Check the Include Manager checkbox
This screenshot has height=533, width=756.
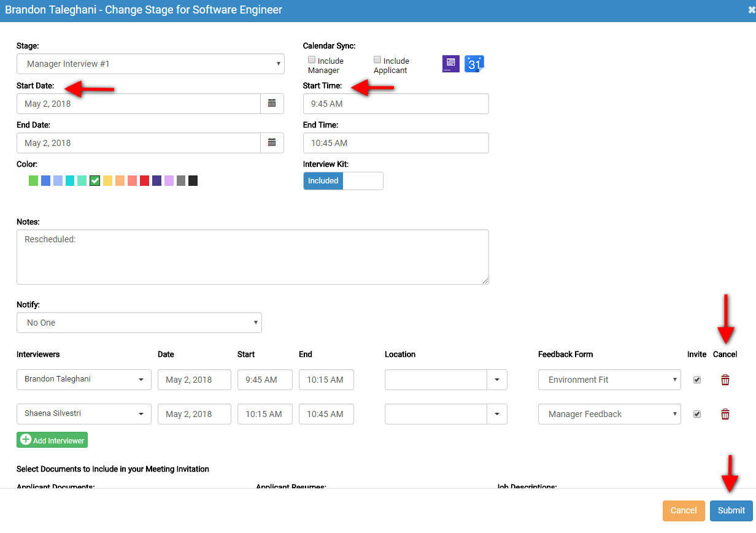pyautogui.click(x=312, y=60)
